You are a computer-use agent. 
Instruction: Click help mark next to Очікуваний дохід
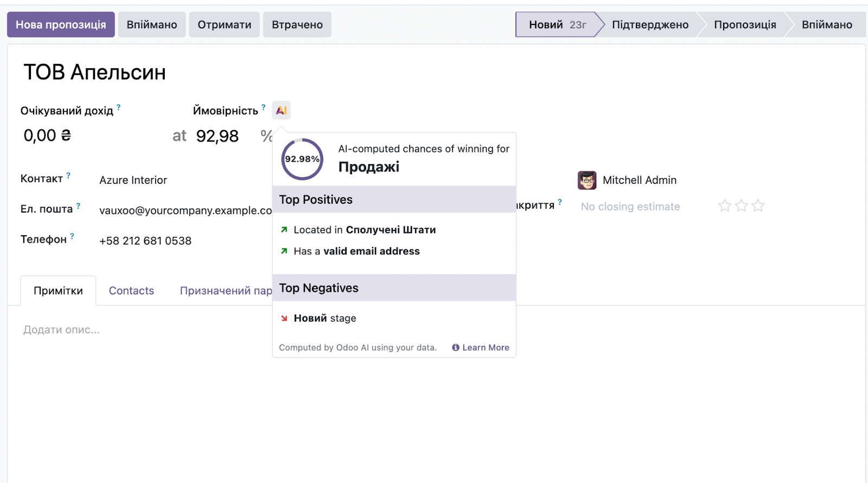tap(119, 107)
